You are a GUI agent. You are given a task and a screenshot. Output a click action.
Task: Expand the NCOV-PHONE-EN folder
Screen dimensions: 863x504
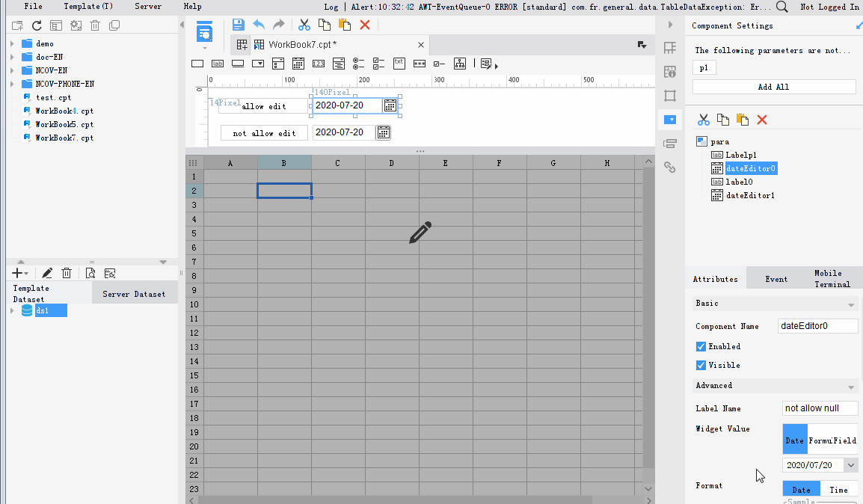pos(12,84)
